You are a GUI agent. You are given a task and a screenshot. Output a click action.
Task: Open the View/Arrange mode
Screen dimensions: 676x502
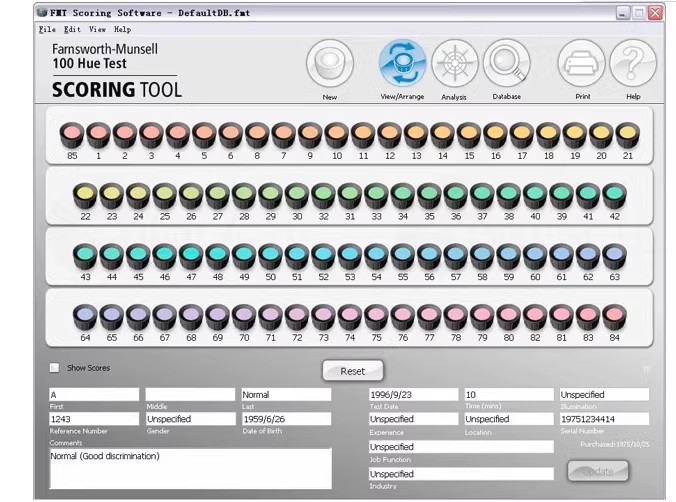[402, 66]
